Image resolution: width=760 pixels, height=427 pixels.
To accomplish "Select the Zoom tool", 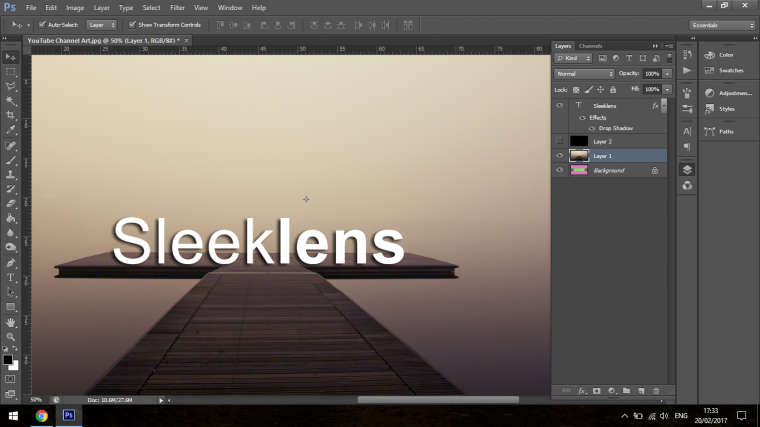I will pos(10,337).
